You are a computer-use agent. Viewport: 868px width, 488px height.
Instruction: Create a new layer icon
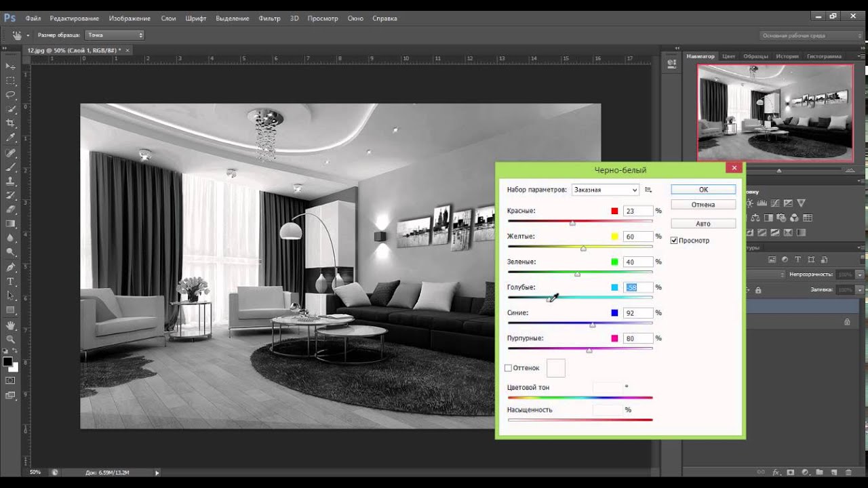[834, 472]
